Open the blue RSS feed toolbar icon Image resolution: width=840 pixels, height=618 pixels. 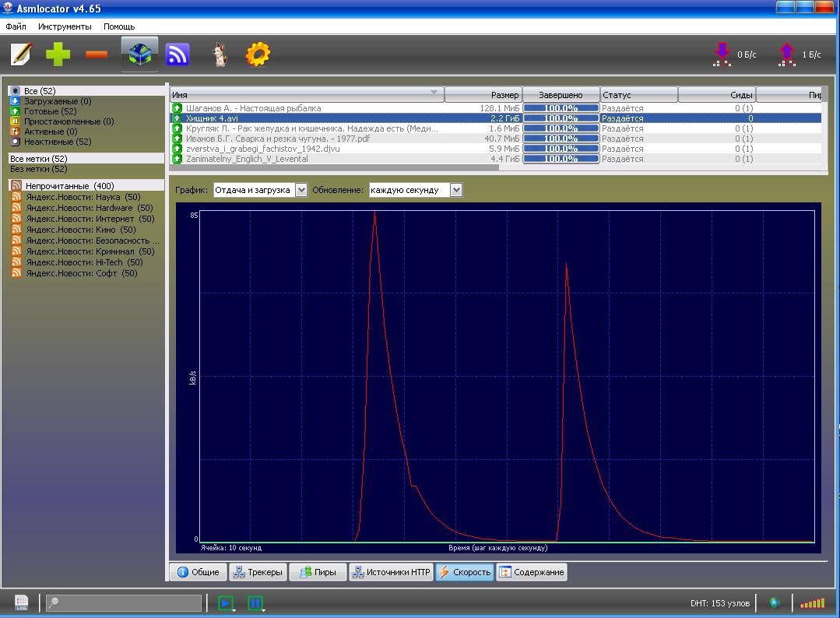tap(177, 54)
